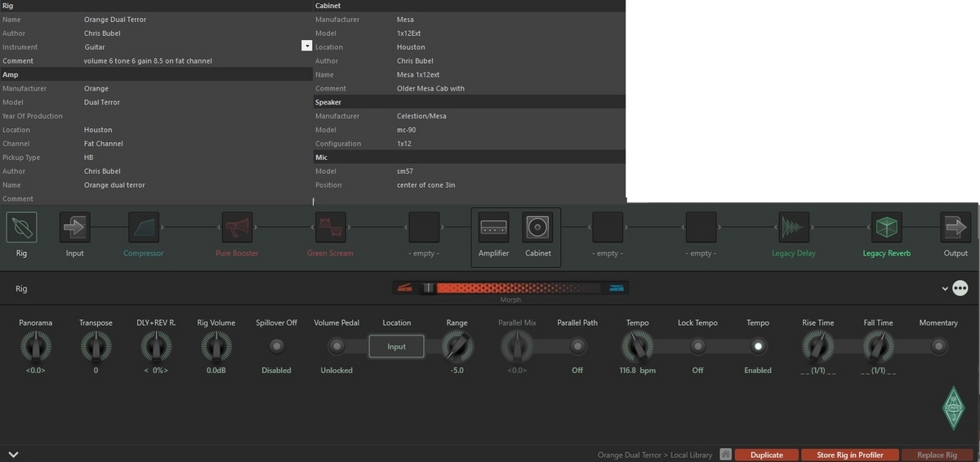The height and width of the screenshot is (462, 980).
Task: Open the Input block settings
Action: [74, 227]
